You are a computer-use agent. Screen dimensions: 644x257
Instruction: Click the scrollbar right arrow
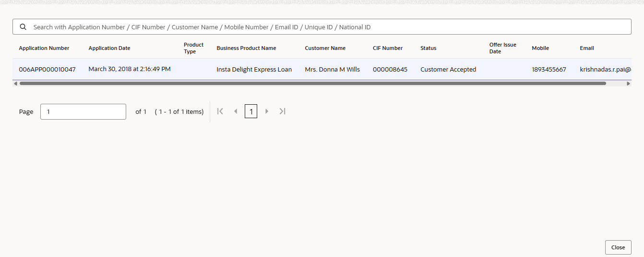point(629,84)
